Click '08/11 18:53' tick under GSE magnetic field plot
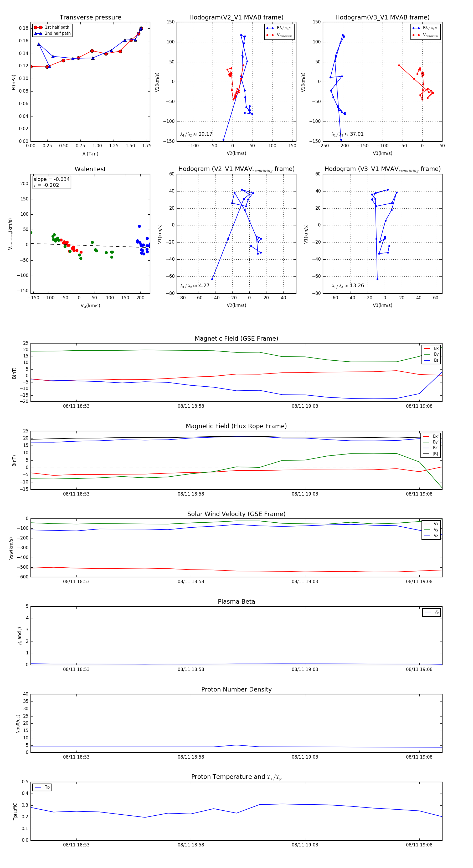 coord(76,406)
